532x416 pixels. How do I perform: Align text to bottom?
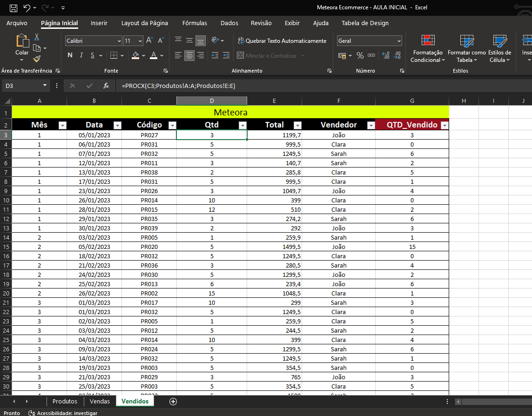201,40
